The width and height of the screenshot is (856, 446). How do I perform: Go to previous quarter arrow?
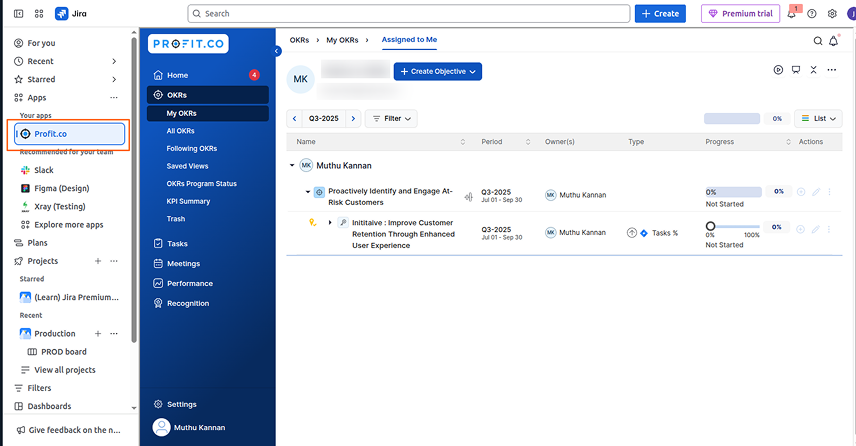click(x=294, y=118)
